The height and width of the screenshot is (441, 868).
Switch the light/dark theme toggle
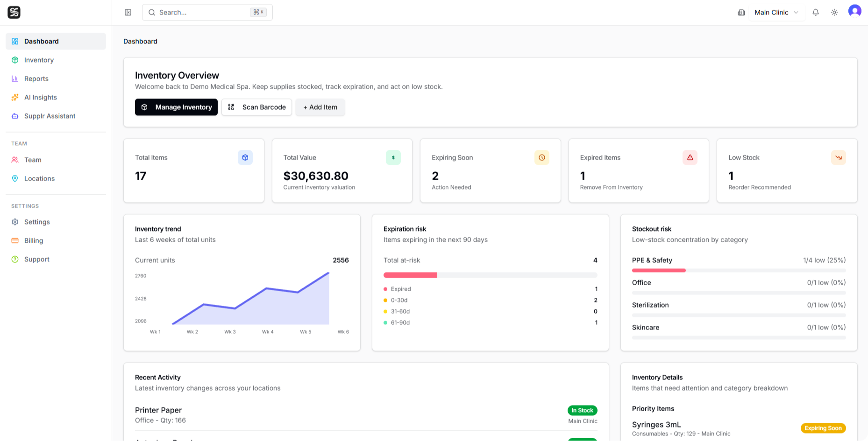[835, 12]
